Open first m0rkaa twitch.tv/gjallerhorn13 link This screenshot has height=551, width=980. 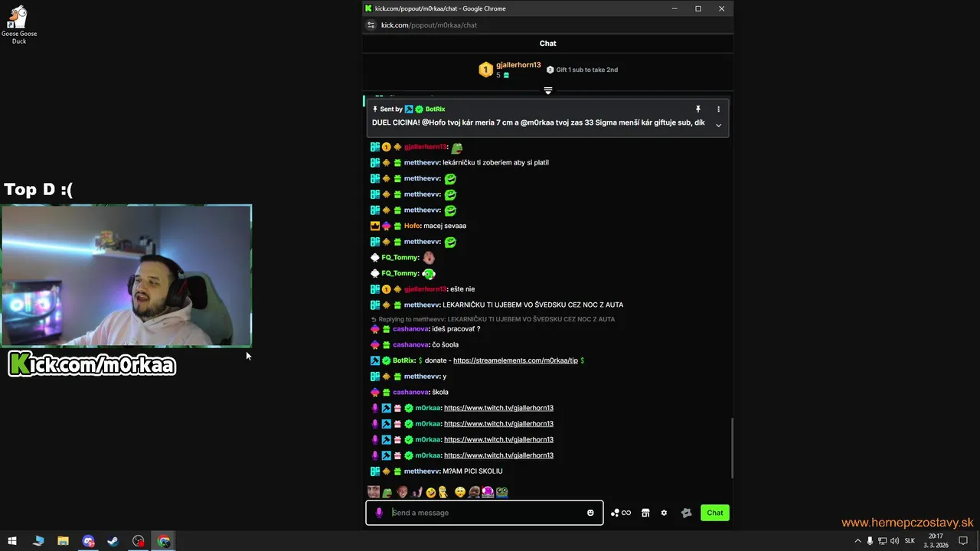[498, 408]
